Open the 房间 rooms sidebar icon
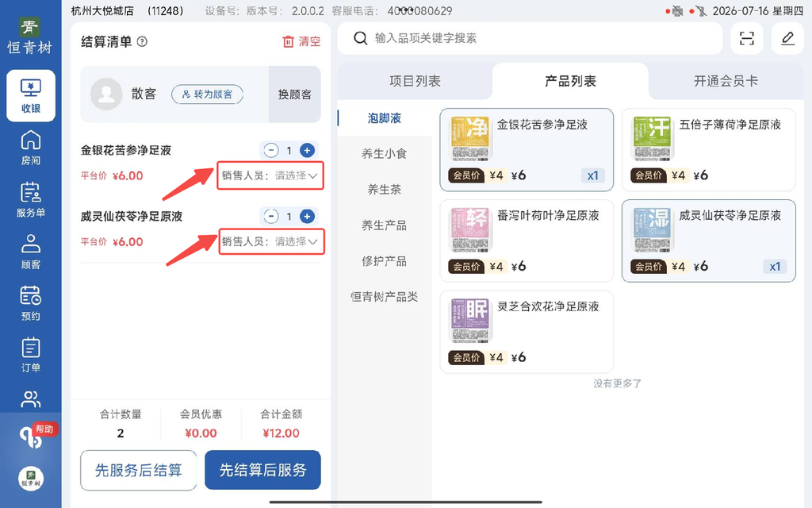 tap(31, 148)
